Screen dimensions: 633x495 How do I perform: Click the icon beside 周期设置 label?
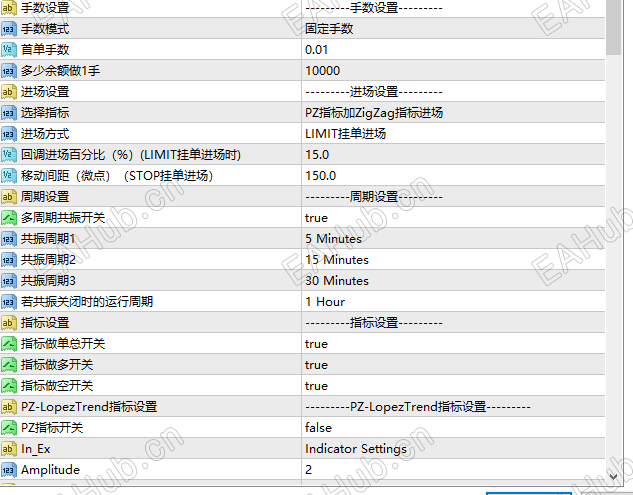8,197
